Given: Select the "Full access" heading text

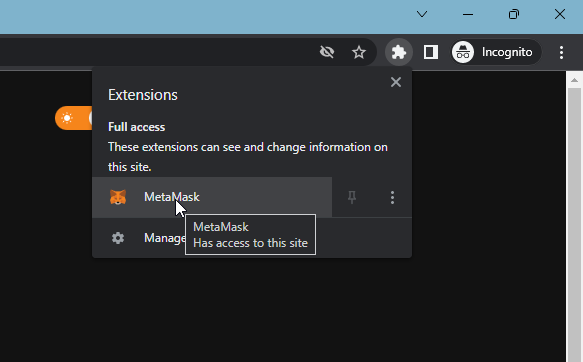Looking at the screenshot, I should click(136, 127).
